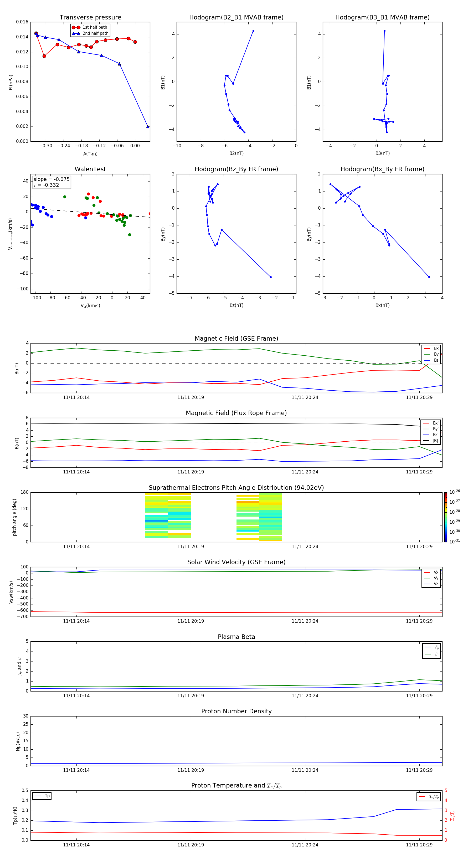473x868 pixels.
Task: Click the Hodogram(Bx_By FR frame) title
Action: [x=382, y=169]
